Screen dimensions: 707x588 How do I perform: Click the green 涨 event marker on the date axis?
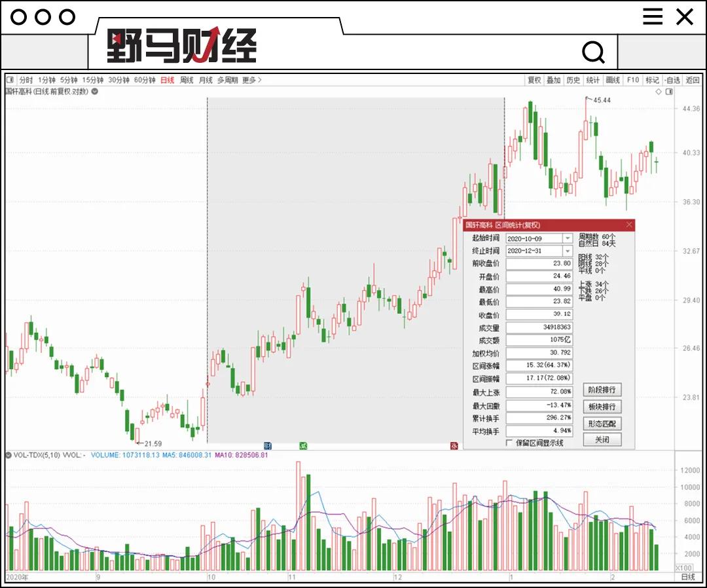click(x=302, y=445)
